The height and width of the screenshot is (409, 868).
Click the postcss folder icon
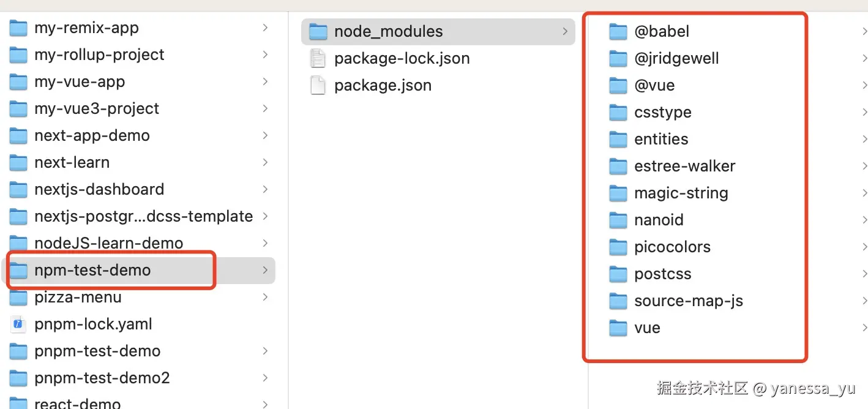[x=618, y=274]
